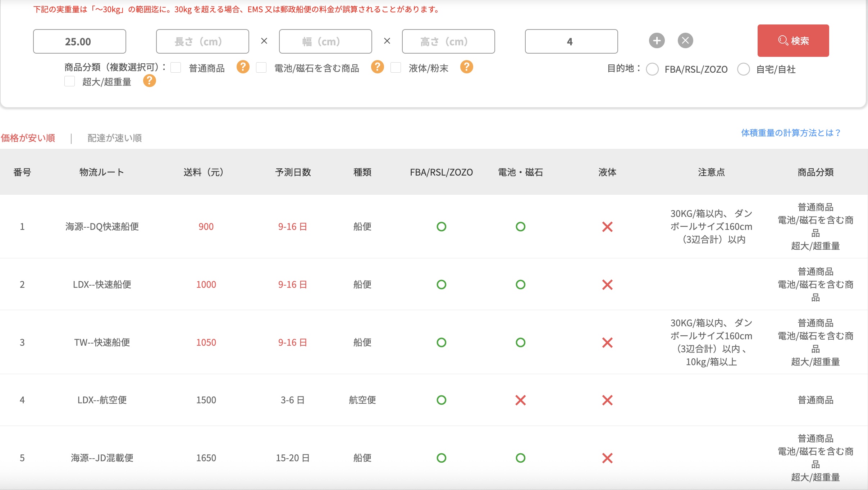Image resolution: width=868 pixels, height=490 pixels.
Task: Check the 普通商品 checkbox
Action: [175, 68]
